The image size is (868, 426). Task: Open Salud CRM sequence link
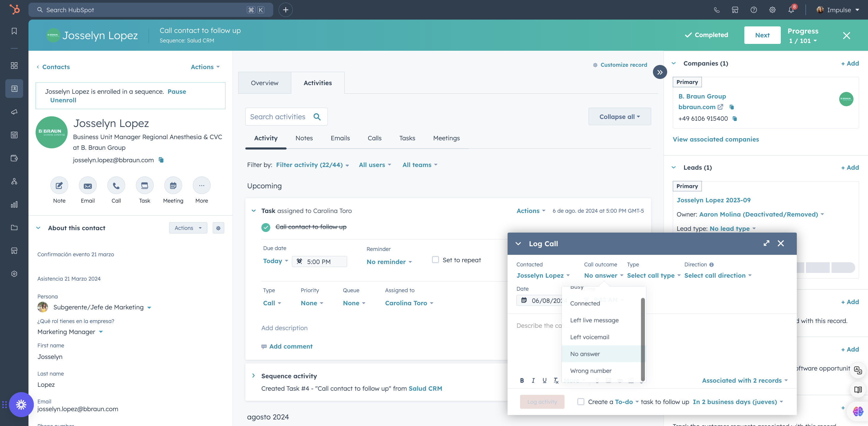click(425, 388)
